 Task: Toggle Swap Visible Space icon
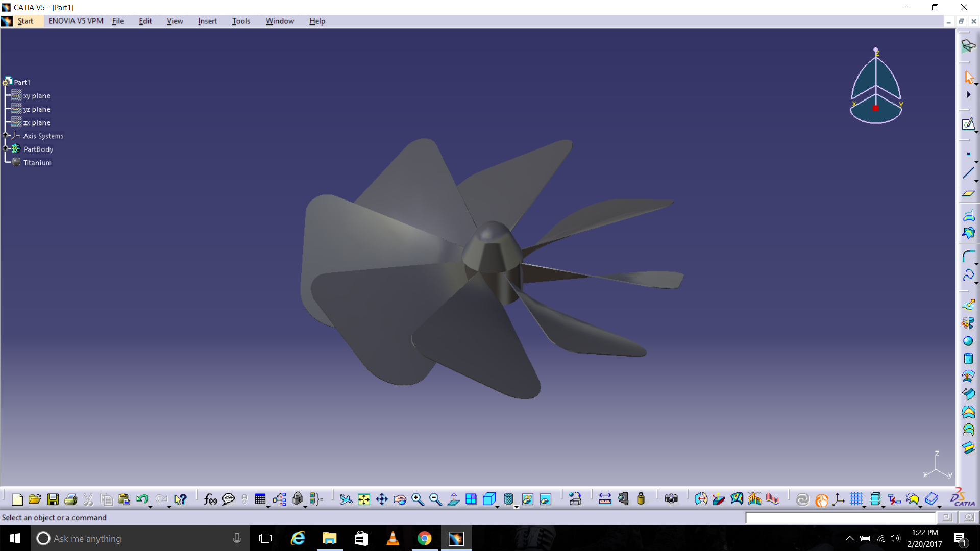click(x=545, y=499)
